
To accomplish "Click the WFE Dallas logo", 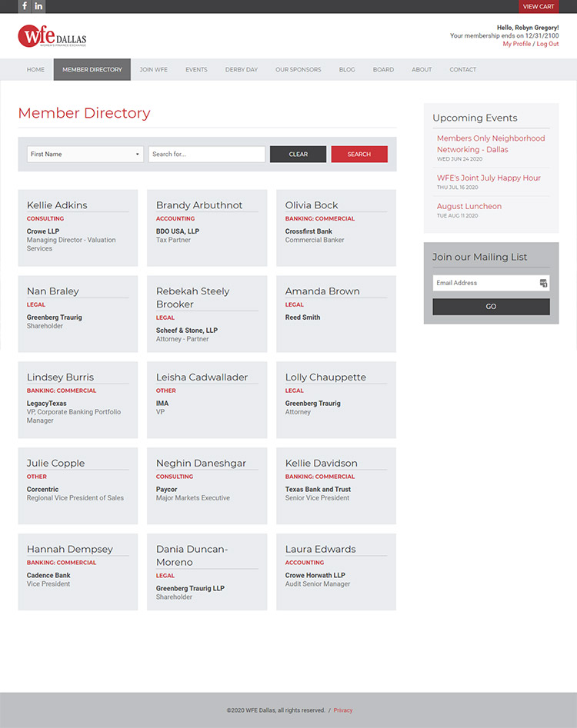I will 52,36.
